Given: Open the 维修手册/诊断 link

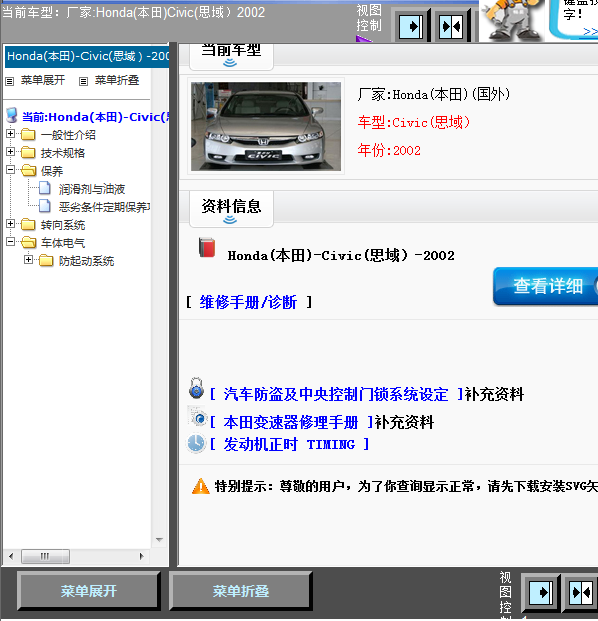Looking at the screenshot, I should (248, 302).
